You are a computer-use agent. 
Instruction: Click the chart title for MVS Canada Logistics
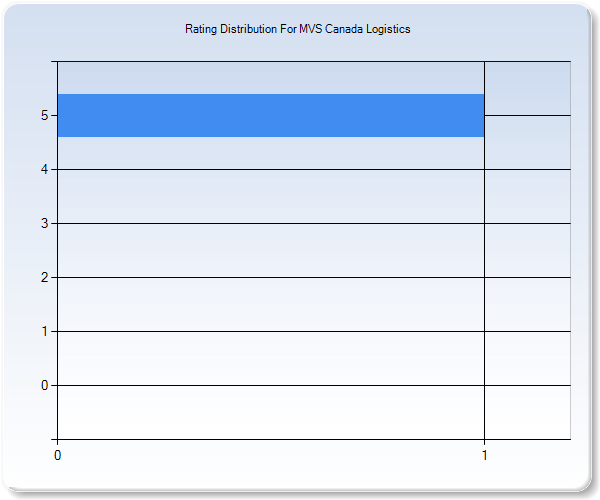pos(298,29)
